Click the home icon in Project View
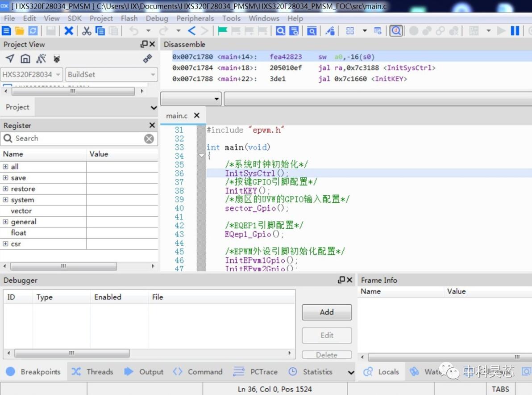532x395 pixels. (x=25, y=59)
